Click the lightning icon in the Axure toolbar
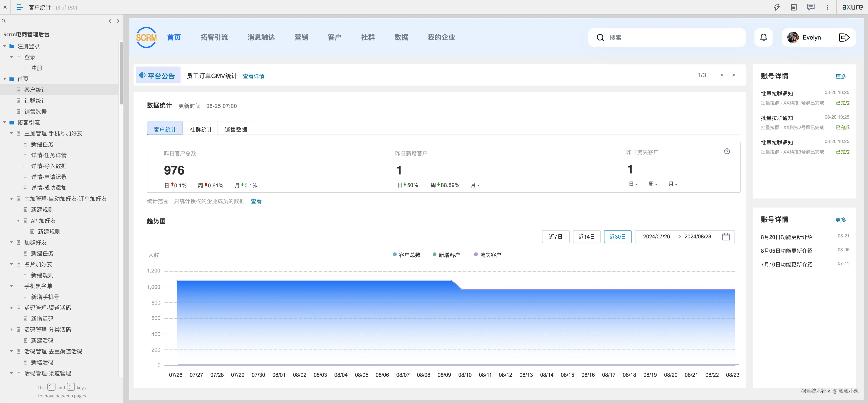The image size is (868, 403). (x=777, y=7)
